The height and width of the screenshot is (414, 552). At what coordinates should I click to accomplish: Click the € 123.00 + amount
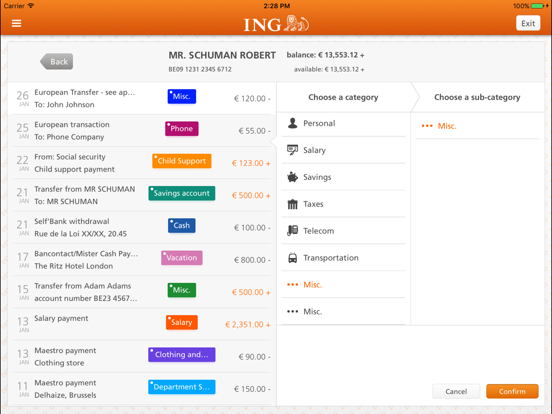(x=251, y=163)
